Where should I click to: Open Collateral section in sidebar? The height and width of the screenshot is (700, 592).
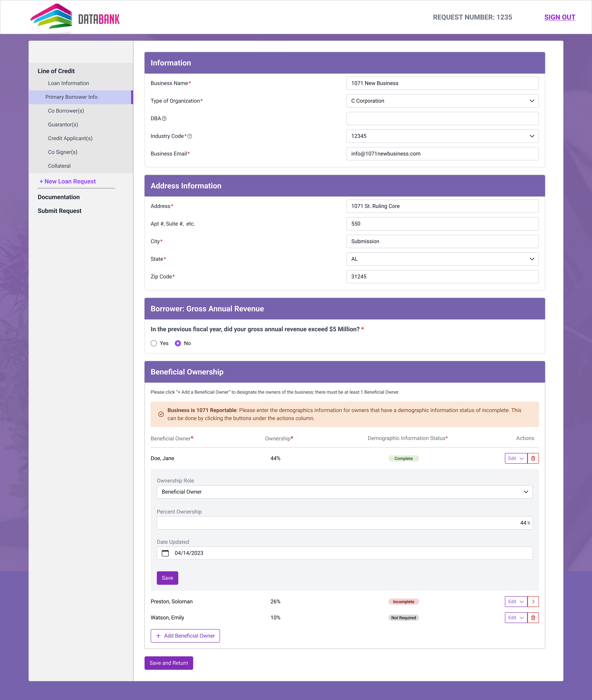(59, 166)
